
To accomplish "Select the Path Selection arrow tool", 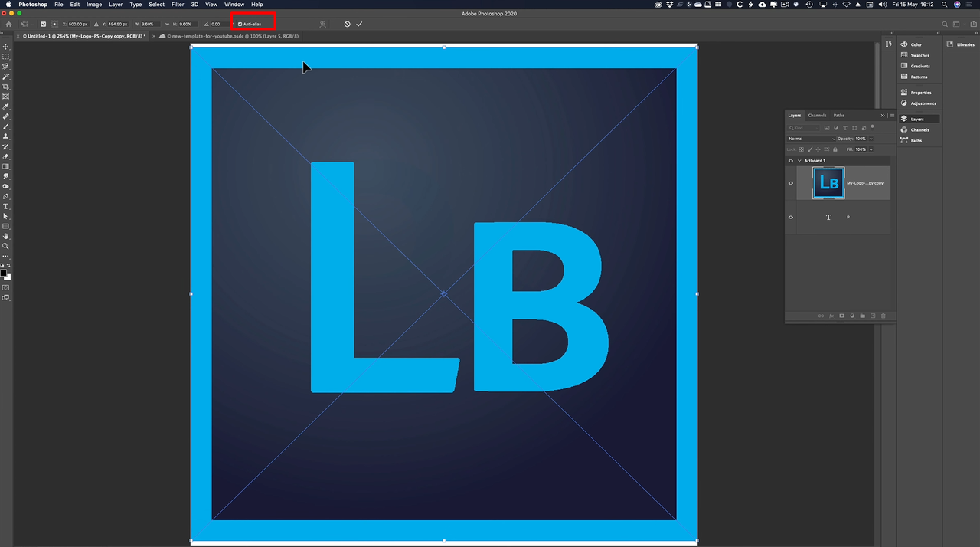I will pyautogui.click(x=6, y=217).
